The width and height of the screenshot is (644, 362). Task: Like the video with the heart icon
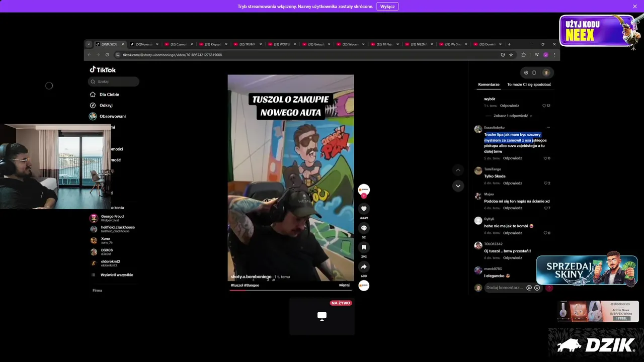pyautogui.click(x=364, y=209)
